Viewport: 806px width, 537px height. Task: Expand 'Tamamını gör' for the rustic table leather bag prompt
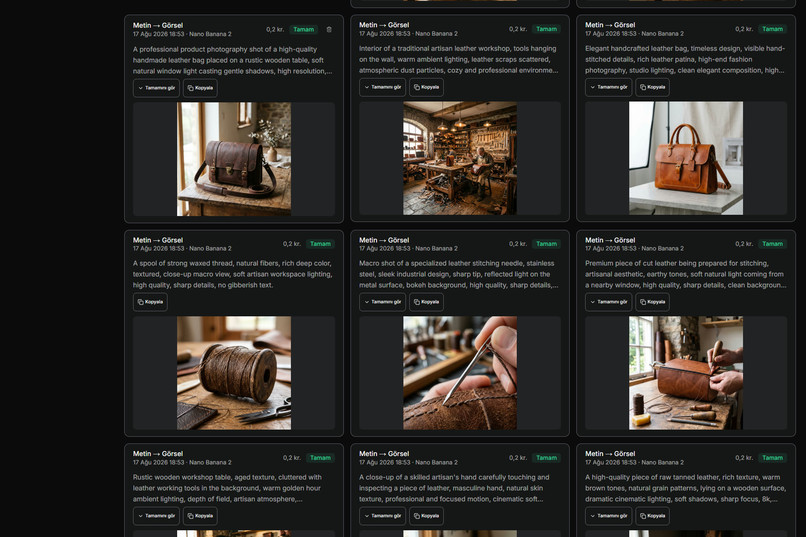[x=156, y=88]
